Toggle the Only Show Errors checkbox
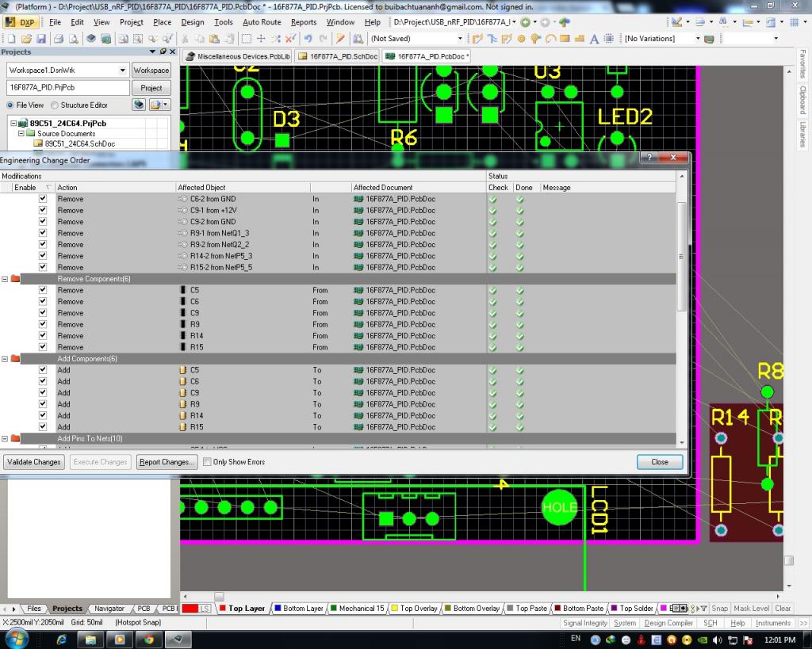 (208, 462)
